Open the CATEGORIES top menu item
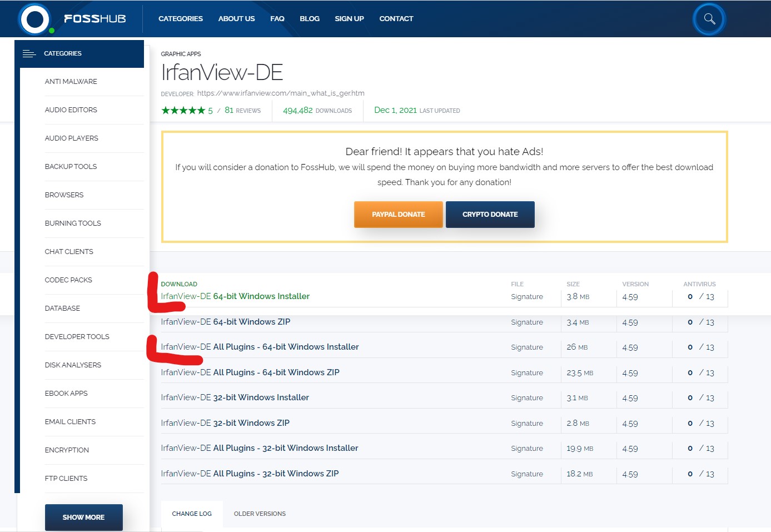 [181, 18]
